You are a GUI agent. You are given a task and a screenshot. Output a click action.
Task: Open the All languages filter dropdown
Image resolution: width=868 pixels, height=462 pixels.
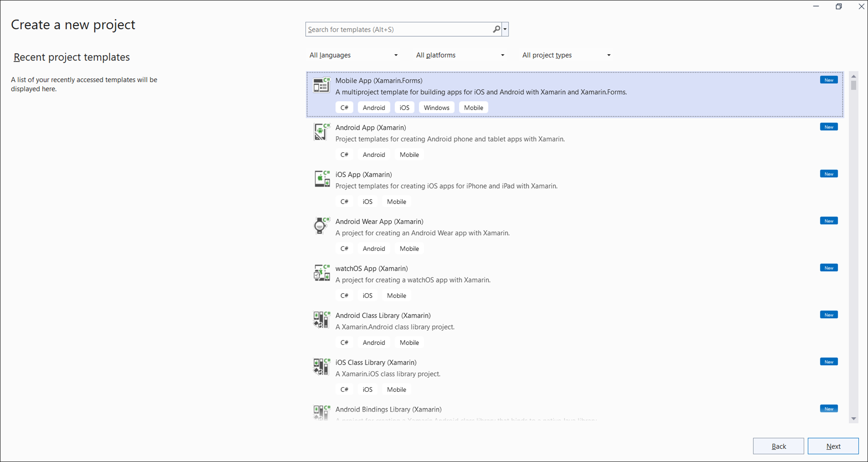pyautogui.click(x=354, y=55)
